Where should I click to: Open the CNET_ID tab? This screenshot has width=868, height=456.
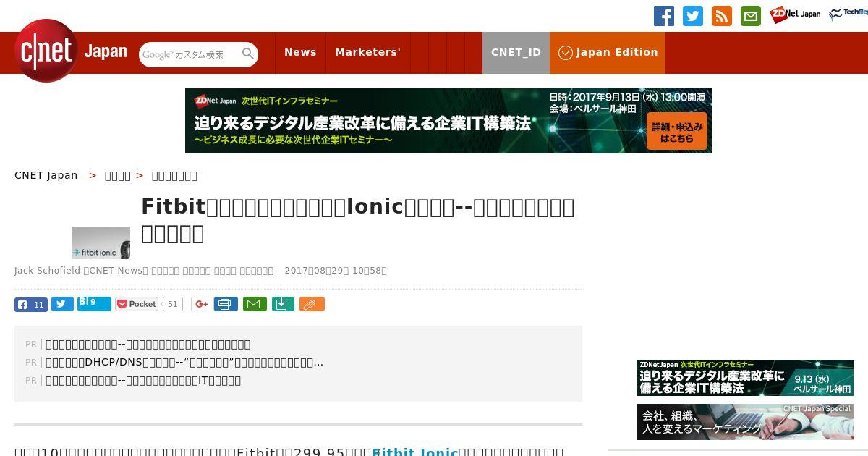516,52
